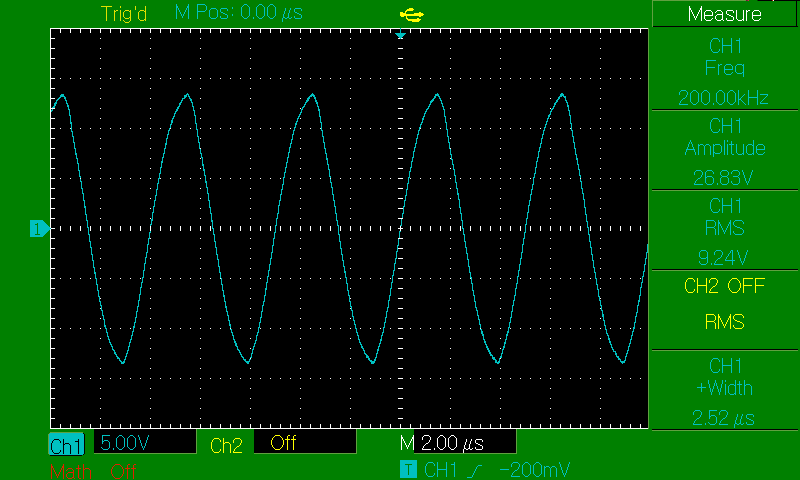Image resolution: width=800 pixels, height=480 pixels.
Task: Click the M Pos 0.00 µs readout
Action: (x=238, y=14)
